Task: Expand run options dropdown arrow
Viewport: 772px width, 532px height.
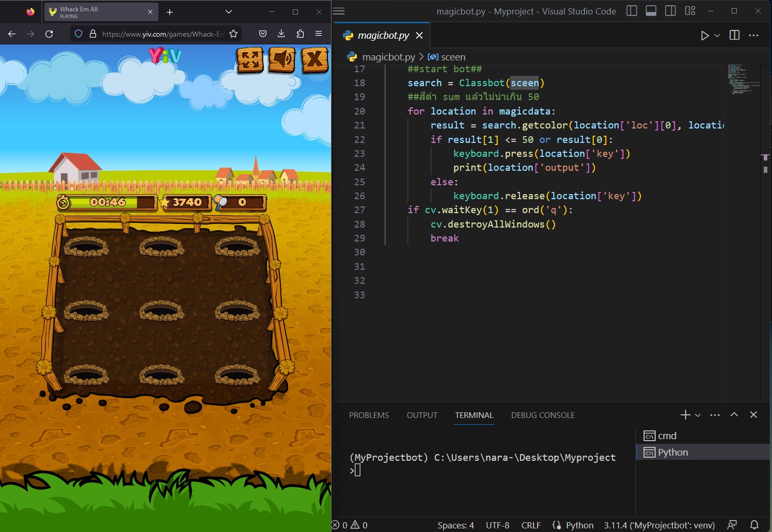Action: point(717,35)
